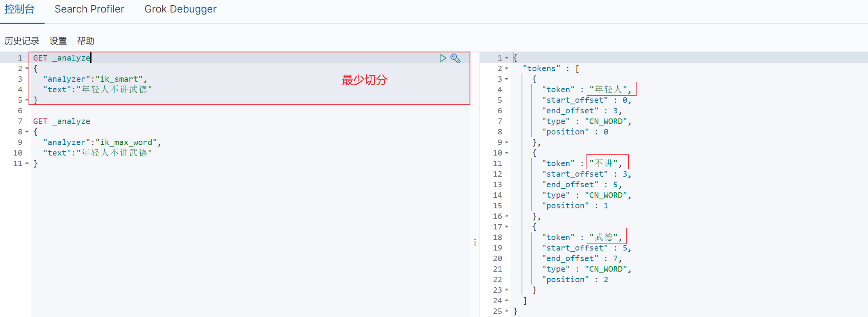Place cursor on first GET _analyze line
The height and width of the screenshot is (317, 868).
coord(62,58)
